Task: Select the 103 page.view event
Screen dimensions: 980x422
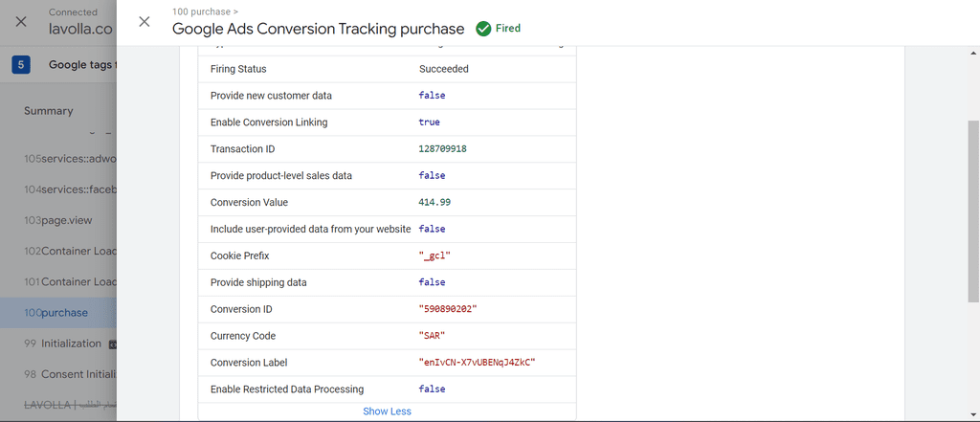Action: (58, 220)
